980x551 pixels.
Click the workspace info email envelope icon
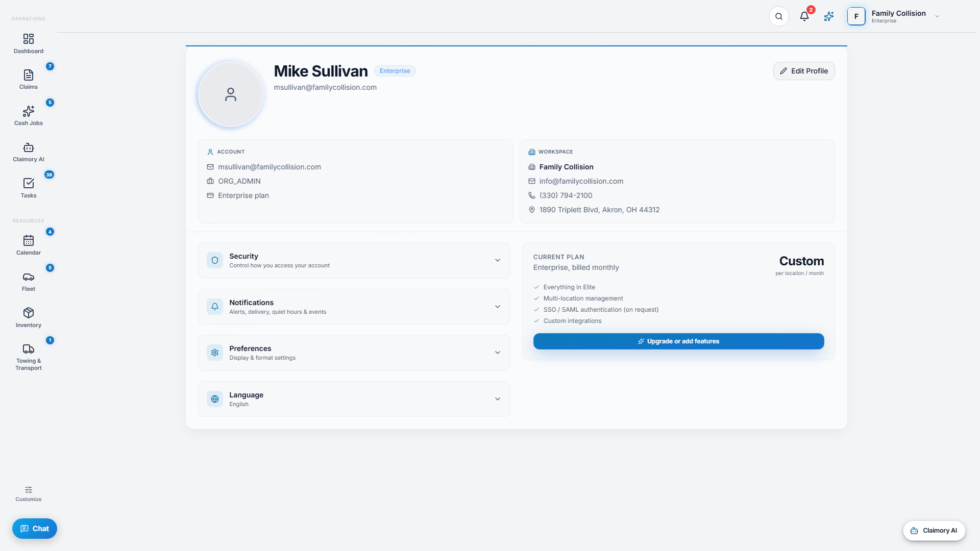click(x=532, y=181)
